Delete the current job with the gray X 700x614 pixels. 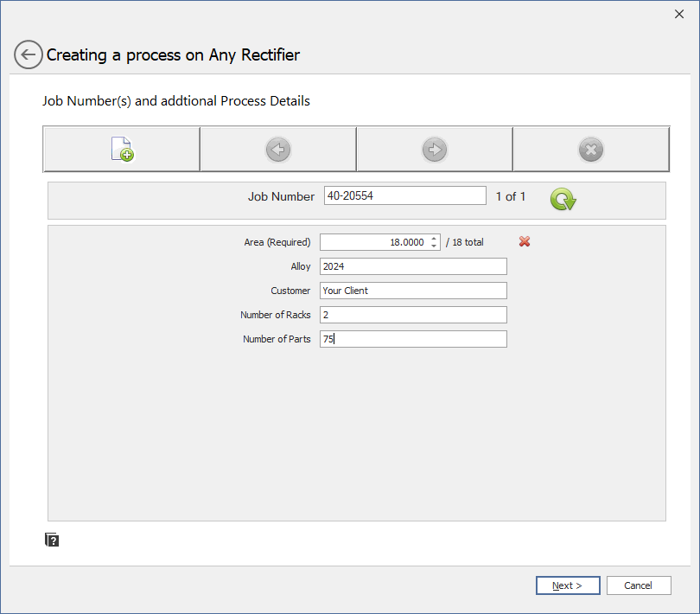pos(590,150)
